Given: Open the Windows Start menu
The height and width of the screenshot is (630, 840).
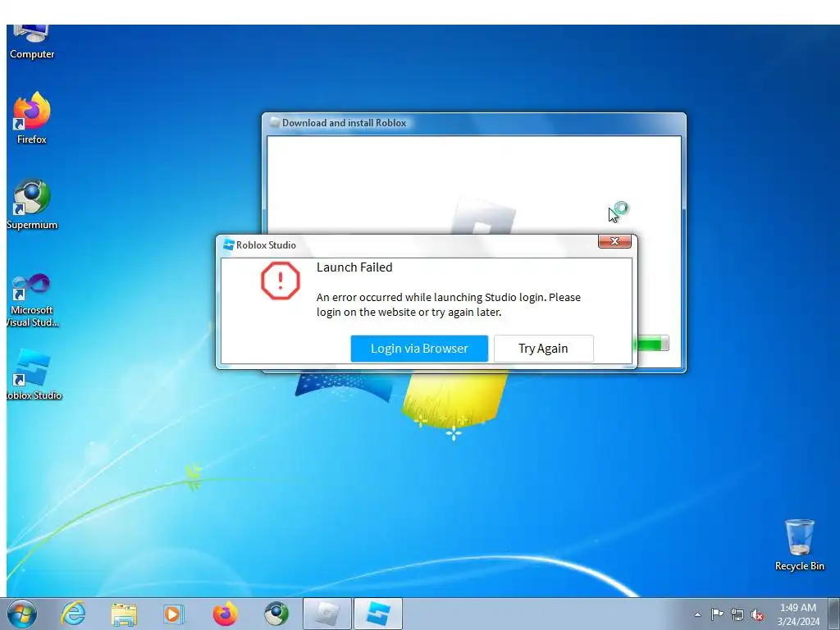Looking at the screenshot, I should (x=22, y=614).
